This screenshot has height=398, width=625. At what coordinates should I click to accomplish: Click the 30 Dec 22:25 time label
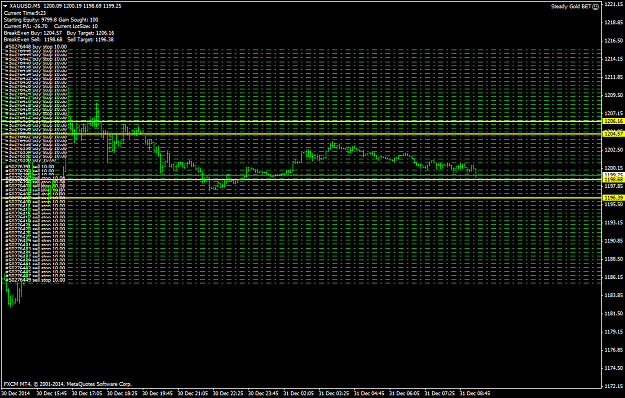(x=228, y=394)
